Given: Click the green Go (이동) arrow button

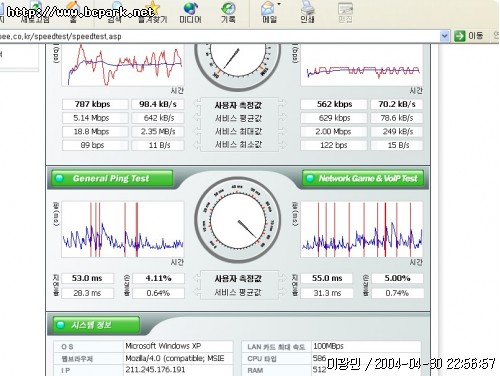Looking at the screenshot, I should tap(459, 36).
